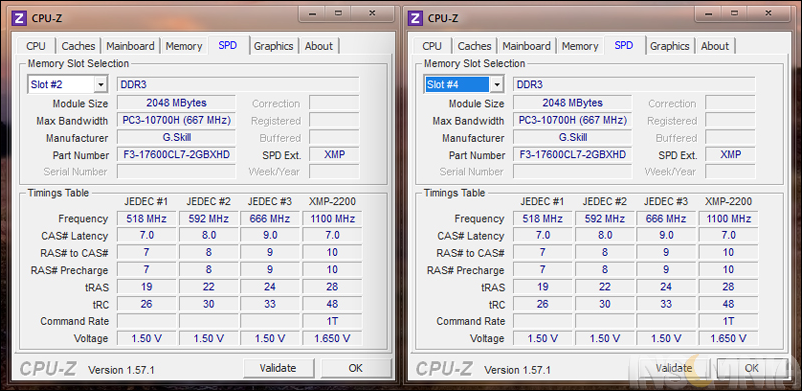Minimize the left CPU-Z window
802x391 pixels.
[x=313, y=13]
